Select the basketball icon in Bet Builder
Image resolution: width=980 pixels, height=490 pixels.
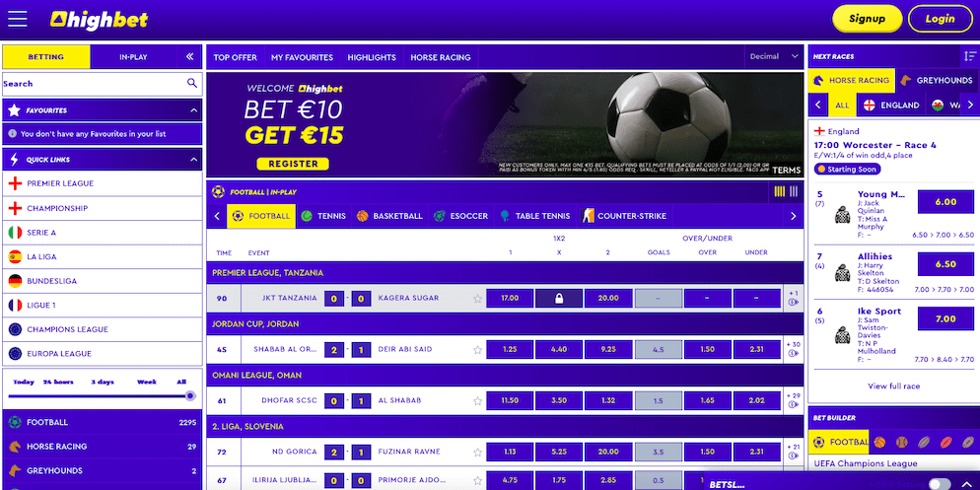point(879,443)
